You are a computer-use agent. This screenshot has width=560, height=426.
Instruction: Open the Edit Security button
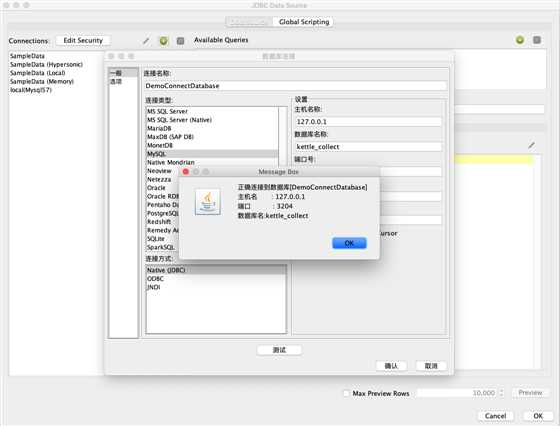click(x=83, y=40)
